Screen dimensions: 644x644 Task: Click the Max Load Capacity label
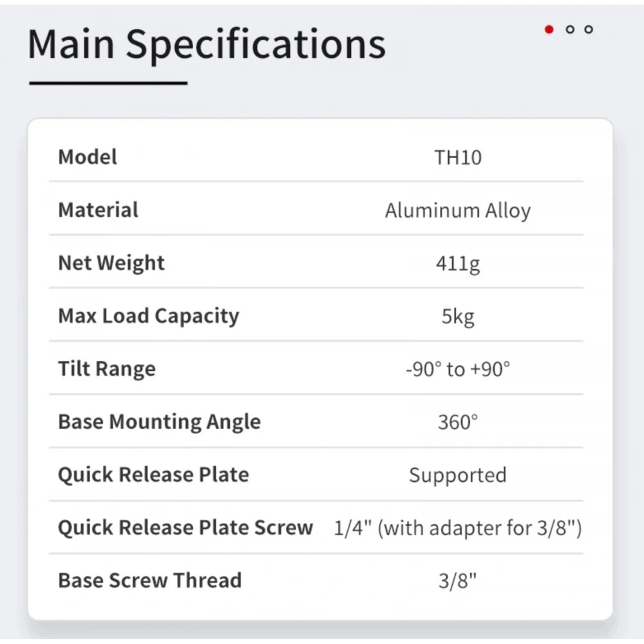pos(149,316)
